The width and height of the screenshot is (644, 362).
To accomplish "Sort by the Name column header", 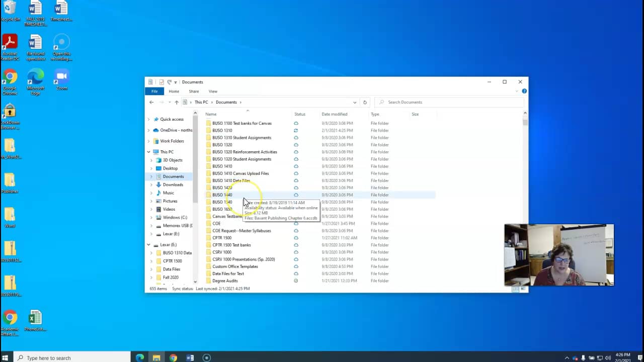I will tap(211, 114).
